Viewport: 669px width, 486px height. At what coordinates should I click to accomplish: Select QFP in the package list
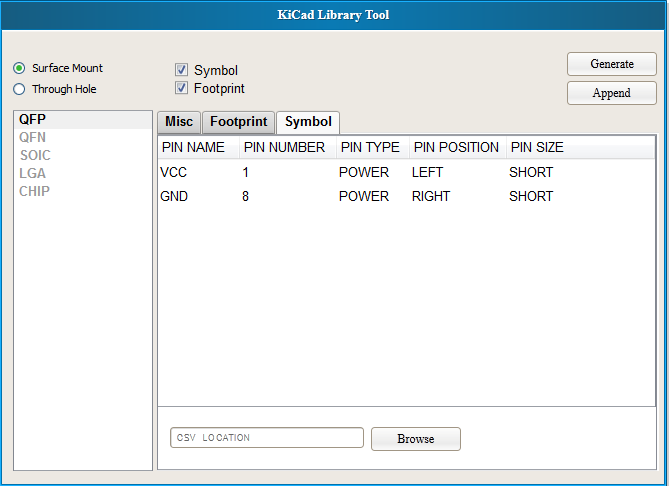pyautogui.click(x=83, y=119)
